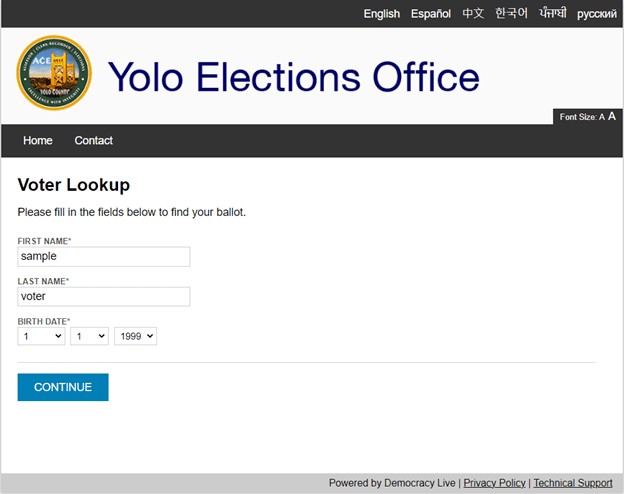624x494 pixels.
Task: Open the Contact menu item
Action: pyautogui.click(x=93, y=141)
